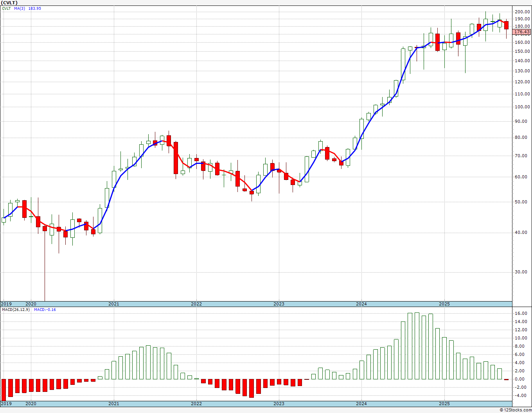Click the (CVLT) ticker title

tap(9, 3)
